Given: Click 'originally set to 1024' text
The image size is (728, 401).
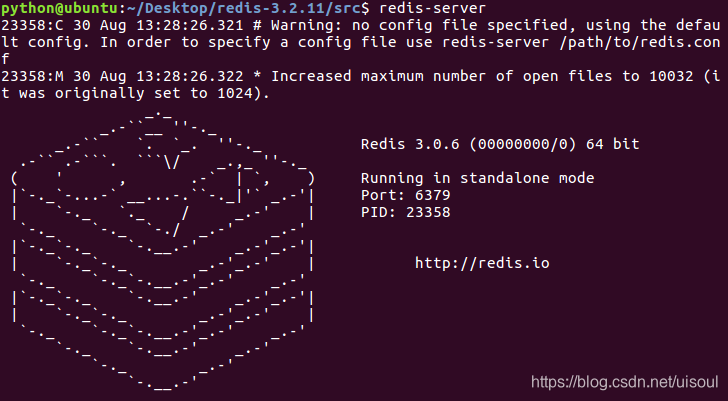Looking at the screenshot, I should (158, 93).
